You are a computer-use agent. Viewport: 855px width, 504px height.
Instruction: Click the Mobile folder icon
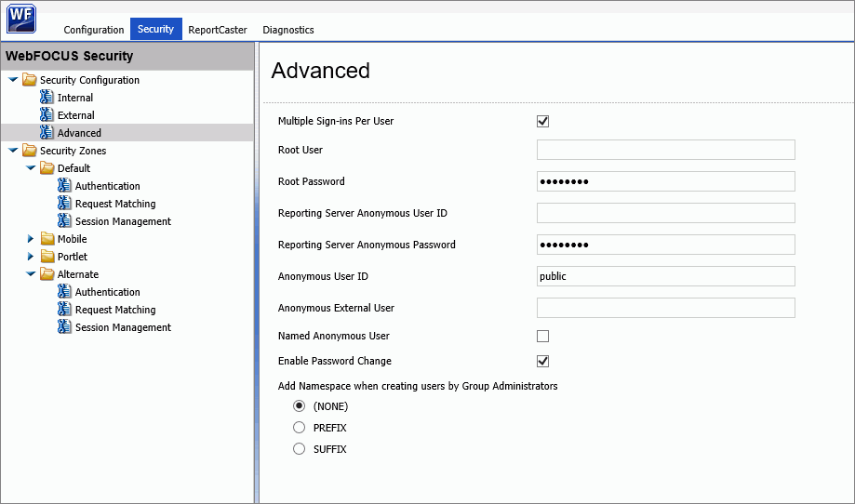pos(47,239)
